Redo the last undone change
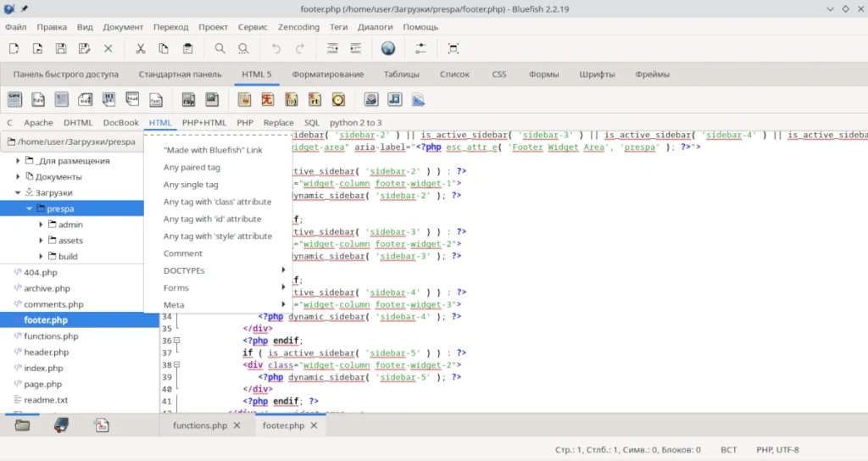 pyautogui.click(x=299, y=48)
